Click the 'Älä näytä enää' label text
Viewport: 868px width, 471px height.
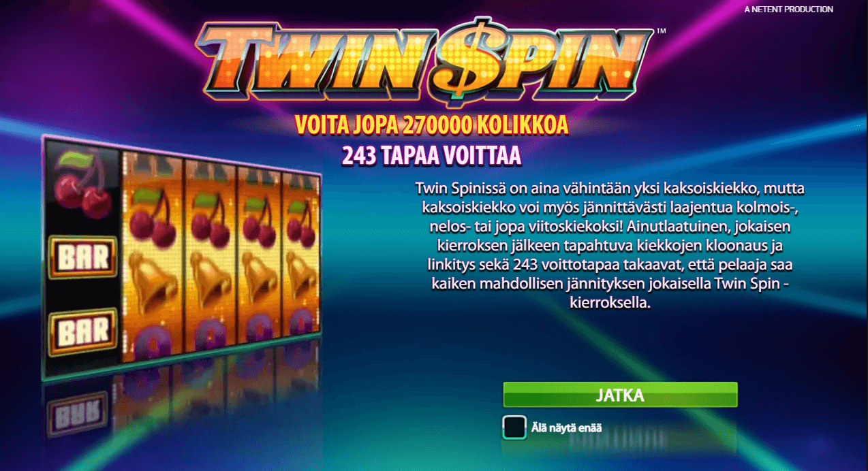567,428
